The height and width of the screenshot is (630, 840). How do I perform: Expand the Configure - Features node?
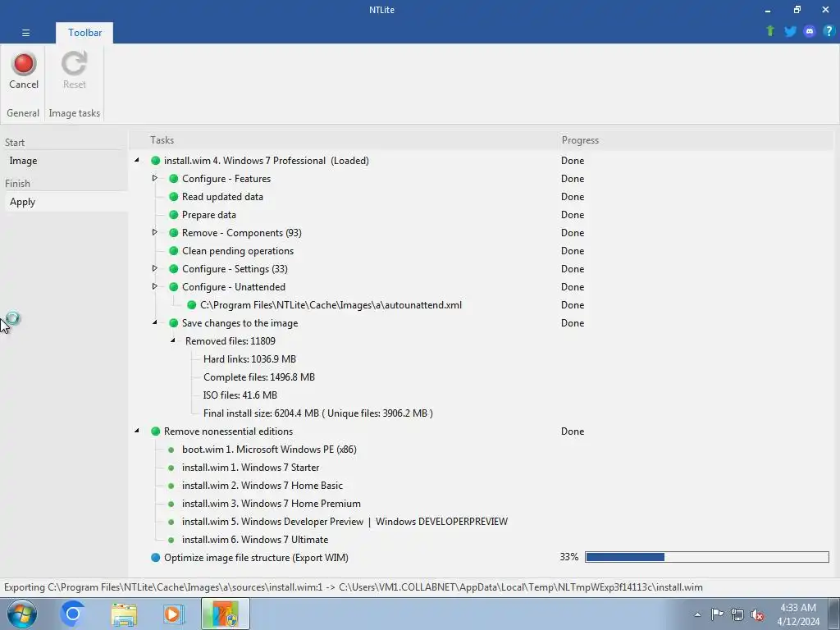pos(155,178)
